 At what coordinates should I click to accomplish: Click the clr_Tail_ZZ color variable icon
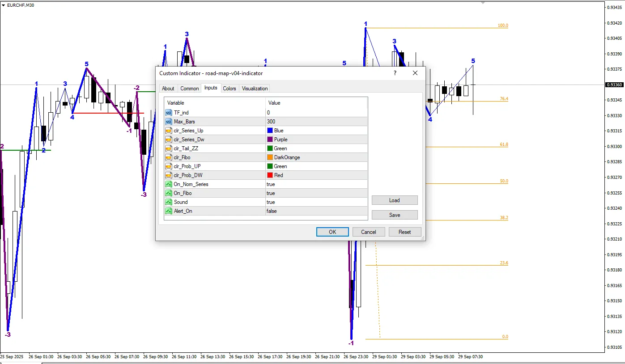pyautogui.click(x=169, y=148)
